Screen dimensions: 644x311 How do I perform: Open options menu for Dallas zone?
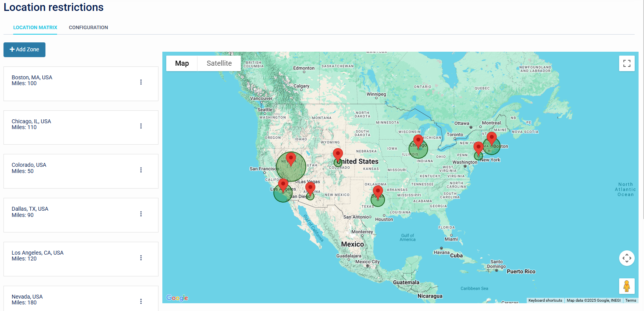[x=141, y=214]
